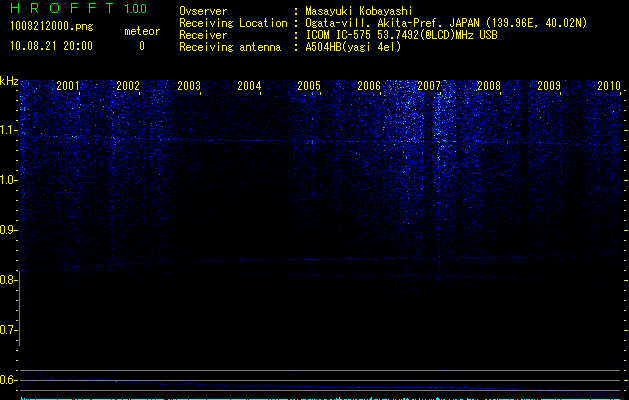The width and height of the screenshot is (629, 400).
Task: Click the 2006 time marker
Action: [x=369, y=85]
